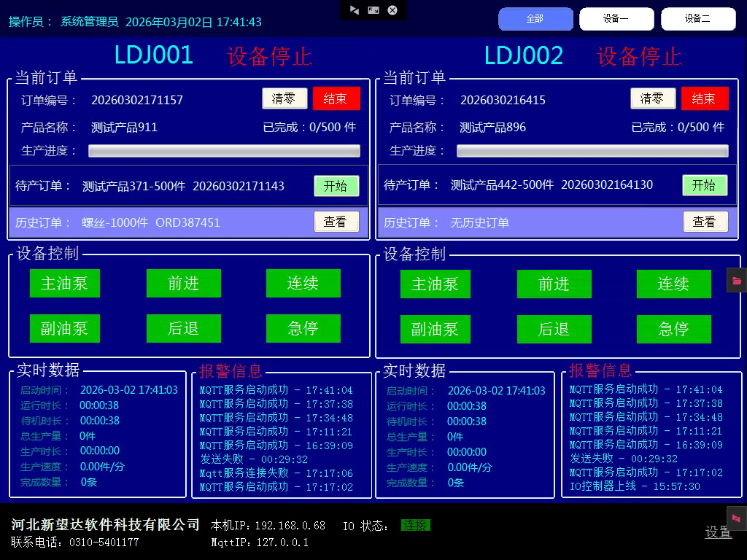
Task: Toggle 副油泵 for device LDJ002
Action: coord(435,330)
